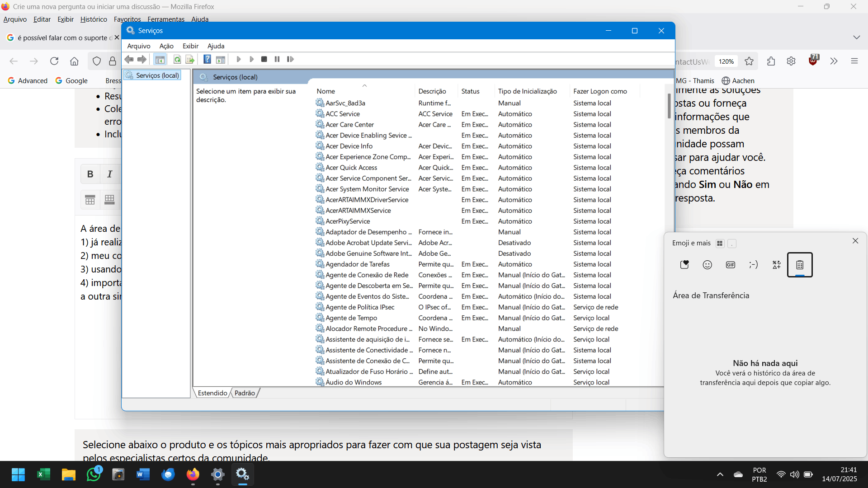Open Firefox list all tabs chevron

pos(856,37)
